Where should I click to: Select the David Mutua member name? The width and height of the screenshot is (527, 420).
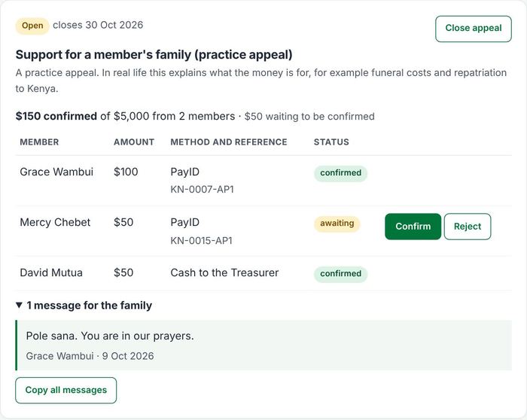[x=51, y=272]
